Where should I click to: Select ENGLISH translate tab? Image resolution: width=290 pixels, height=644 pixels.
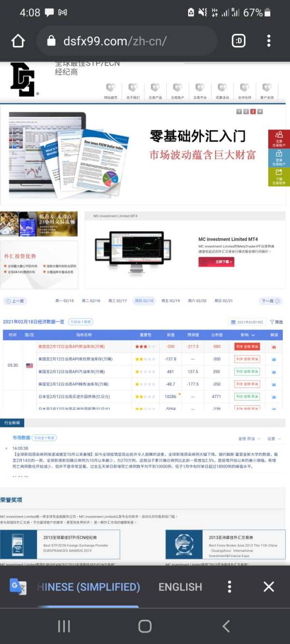pyautogui.click(x=180, y=587)
